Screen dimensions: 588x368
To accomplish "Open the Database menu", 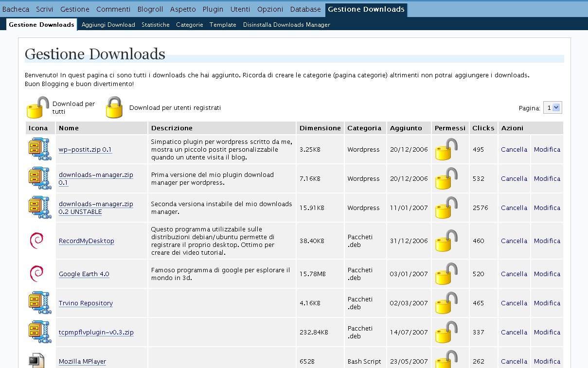I will [x=305, y=9].
